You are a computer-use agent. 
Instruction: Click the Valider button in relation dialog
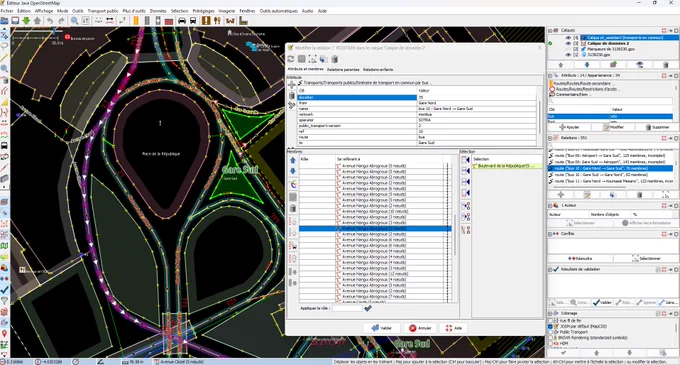[x=382, y=328]
